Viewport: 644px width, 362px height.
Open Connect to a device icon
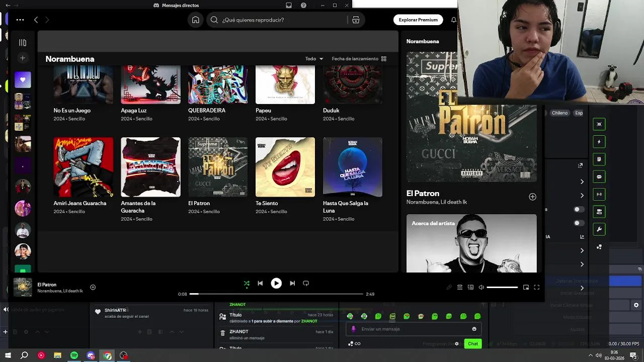[470, 287]
